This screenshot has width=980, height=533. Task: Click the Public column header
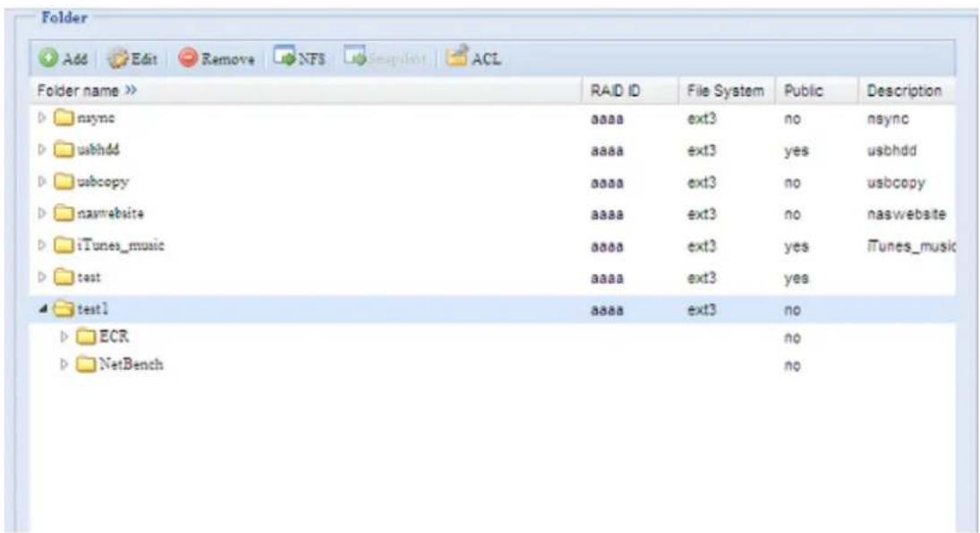(804, 91)
